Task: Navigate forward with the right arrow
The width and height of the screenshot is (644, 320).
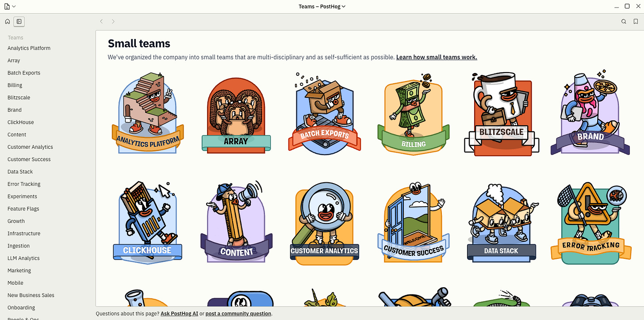Action: 113,21
